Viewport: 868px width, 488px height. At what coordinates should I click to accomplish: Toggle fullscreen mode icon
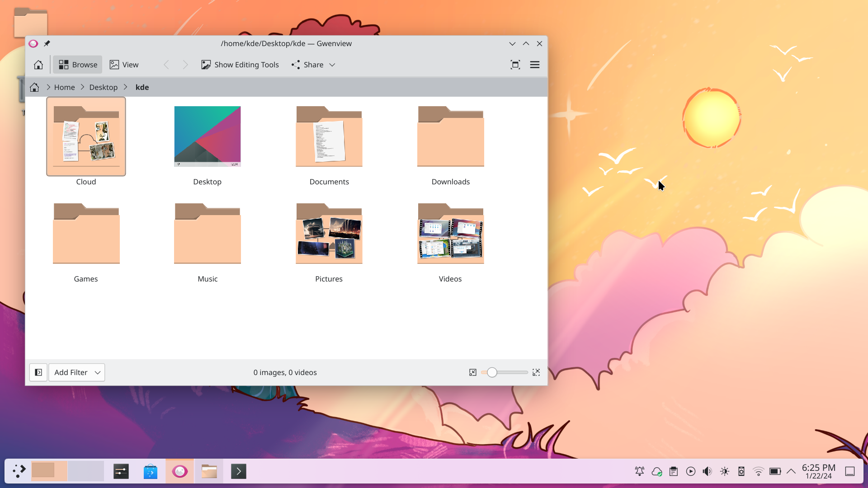click(x=515, y=65)
